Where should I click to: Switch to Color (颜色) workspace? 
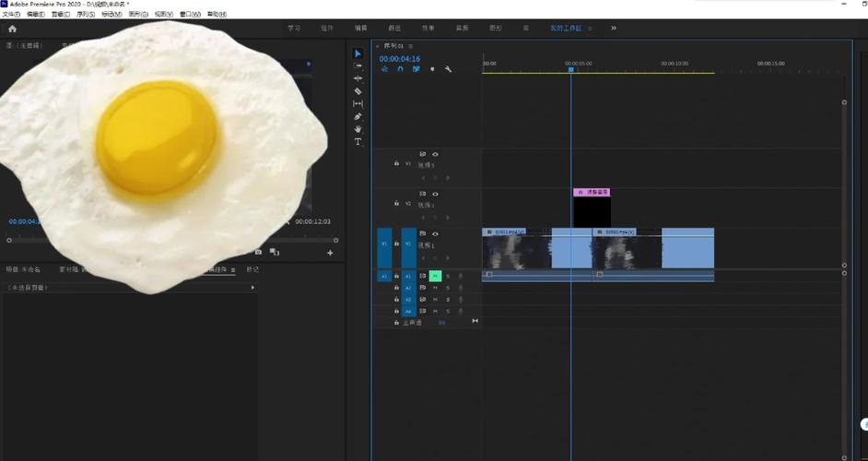pos(394,29)
